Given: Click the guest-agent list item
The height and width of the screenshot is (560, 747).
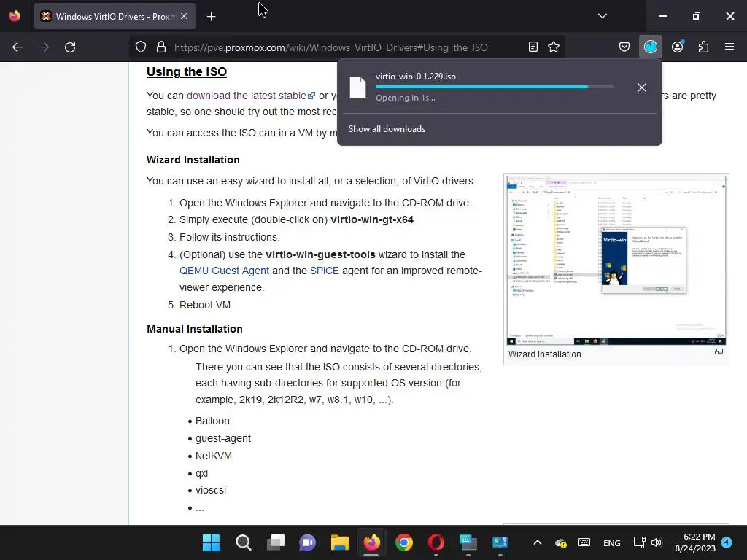Looking at the screenshot, I should pos(223,438).
